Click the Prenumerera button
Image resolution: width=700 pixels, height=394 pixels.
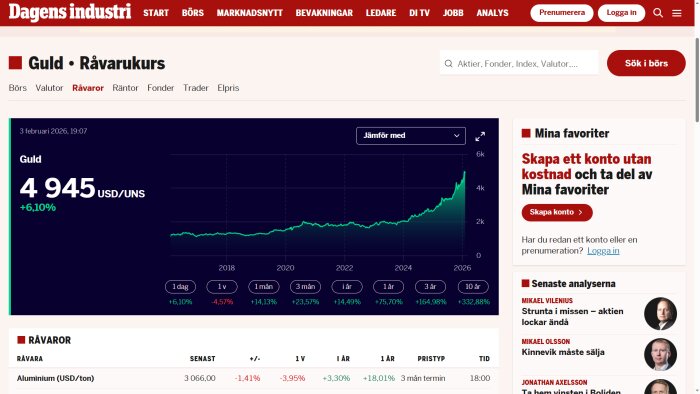(562, 13)
